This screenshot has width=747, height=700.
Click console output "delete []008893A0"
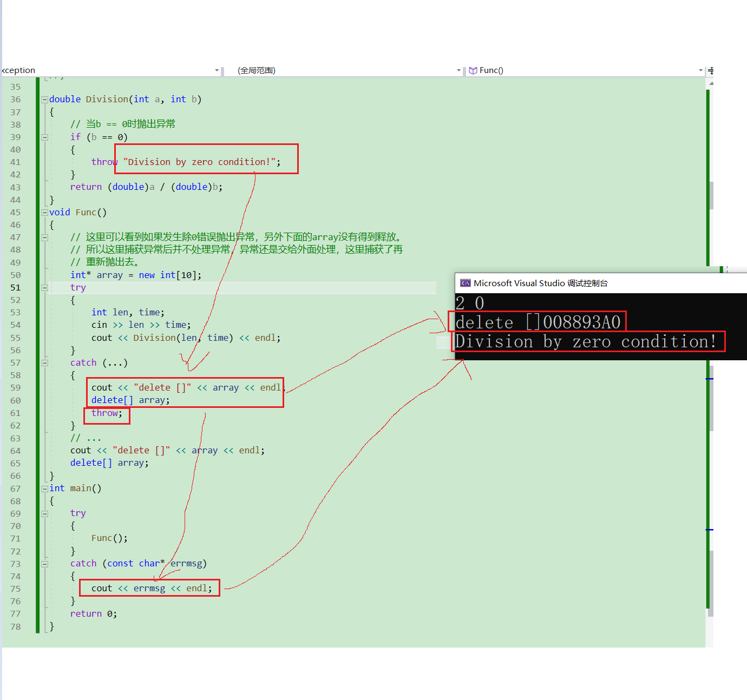click(538, 322)
